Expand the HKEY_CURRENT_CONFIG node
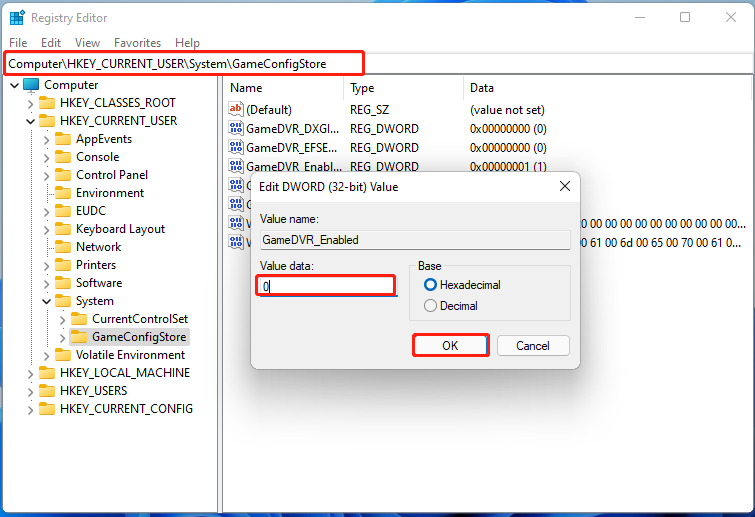 point(30,410)
